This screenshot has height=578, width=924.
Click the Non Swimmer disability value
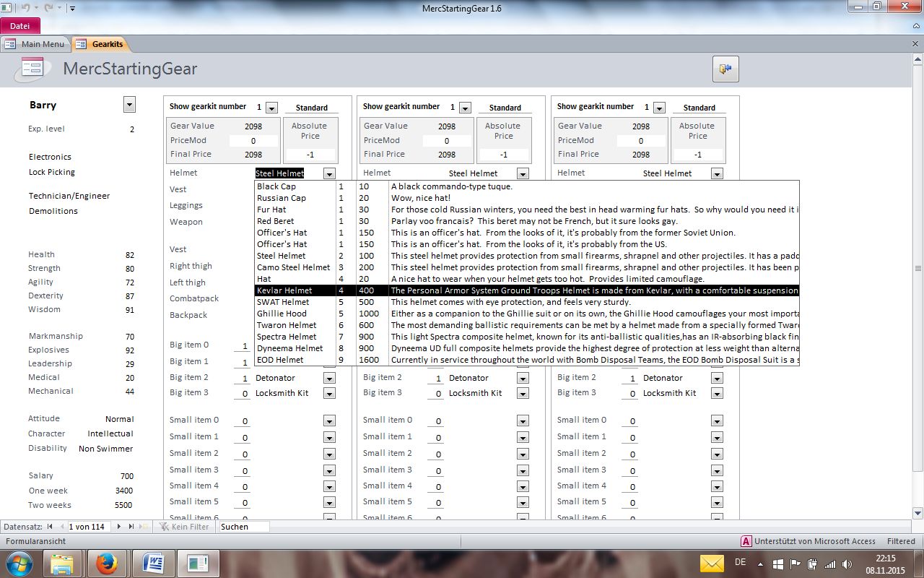[106, 449]
